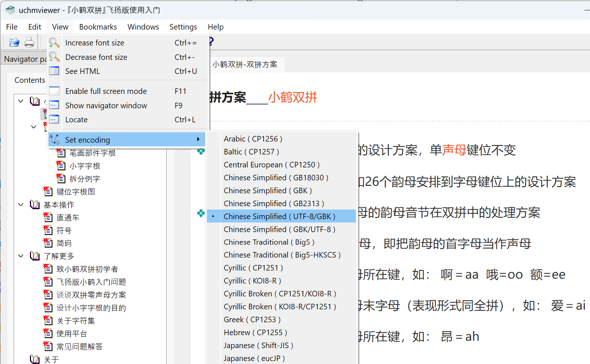Click the Increase font size magnifier icon
Screen dimensions: 590x364
tap(54, 43)
